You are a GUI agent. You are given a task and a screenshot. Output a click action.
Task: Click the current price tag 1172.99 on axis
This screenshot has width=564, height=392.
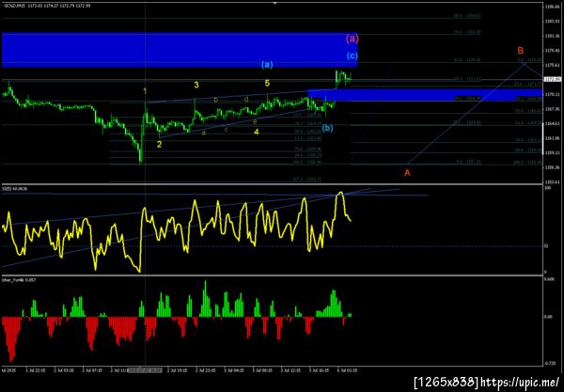(x=553, y=79)
